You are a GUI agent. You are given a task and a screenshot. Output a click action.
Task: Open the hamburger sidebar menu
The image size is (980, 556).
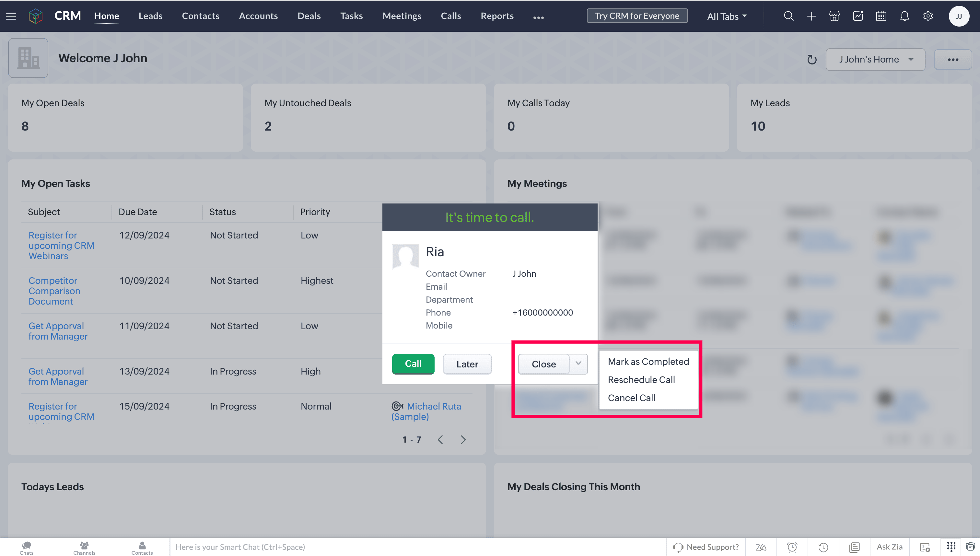point(11,16)
